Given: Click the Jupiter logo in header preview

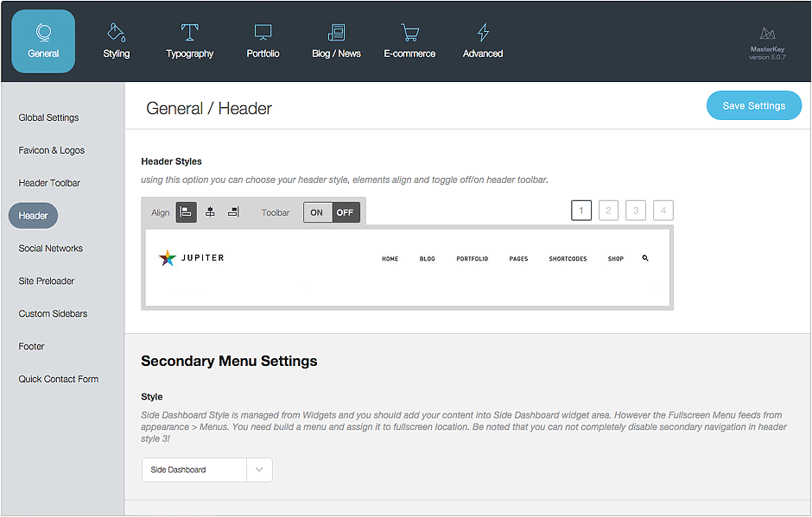Looking at the screenshot, I should [x=192, y=257].
